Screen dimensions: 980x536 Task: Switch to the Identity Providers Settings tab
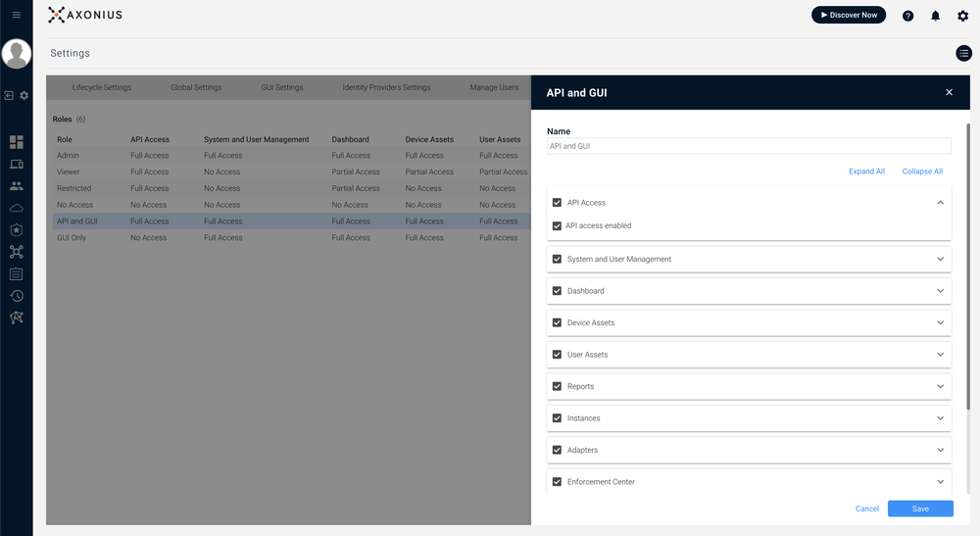[x=386, y=87]
